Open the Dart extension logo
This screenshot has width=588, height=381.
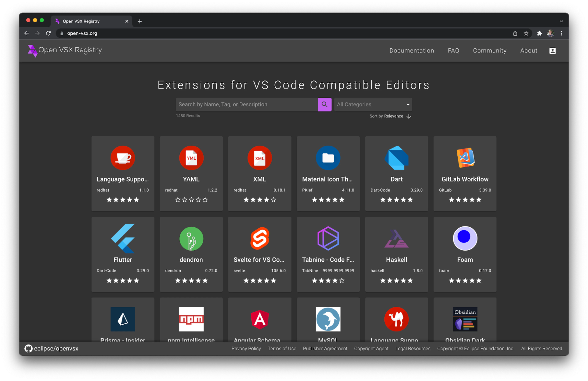pyautogui.click(x=397, y=158)
